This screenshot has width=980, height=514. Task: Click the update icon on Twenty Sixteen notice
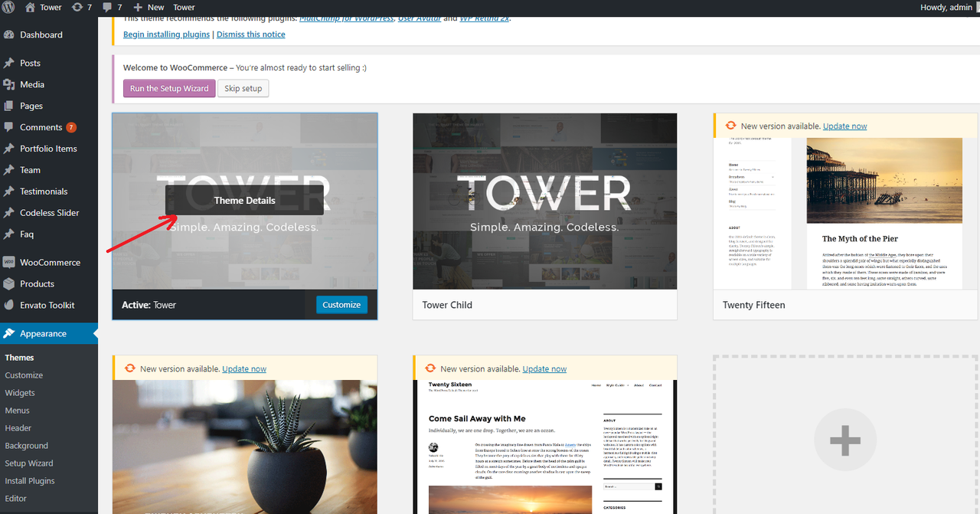pyautogui.click(x=430, y=368)
